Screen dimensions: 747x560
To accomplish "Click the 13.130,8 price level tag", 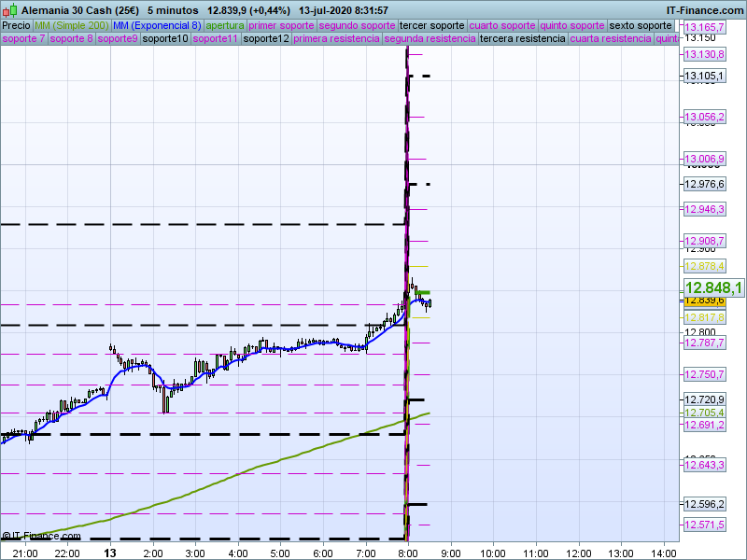I will [704, 54].
